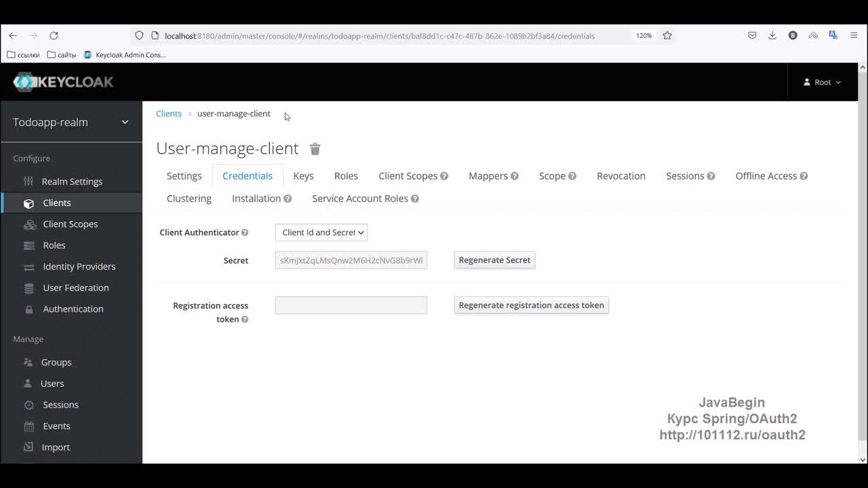The height and width of the screenshot is (488, 868).
Task: Open the Pocket save icon
Action: click(x=752, y=35)
